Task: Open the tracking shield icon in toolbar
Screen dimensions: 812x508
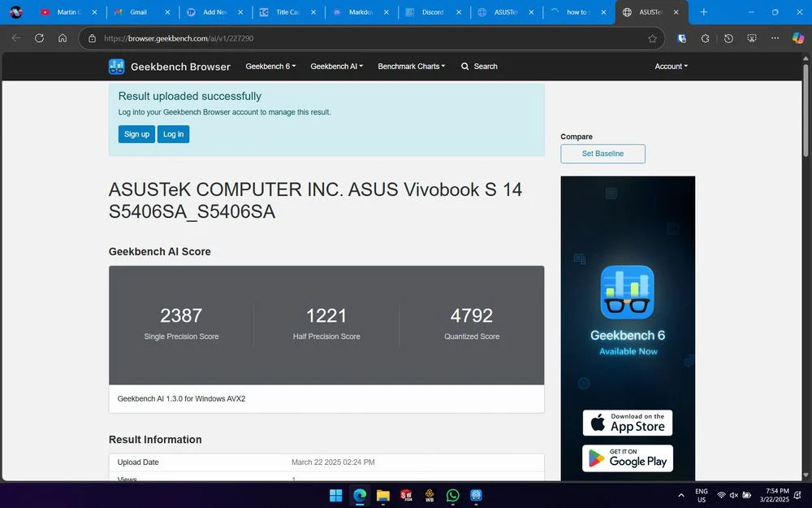Action: point(682,38)
